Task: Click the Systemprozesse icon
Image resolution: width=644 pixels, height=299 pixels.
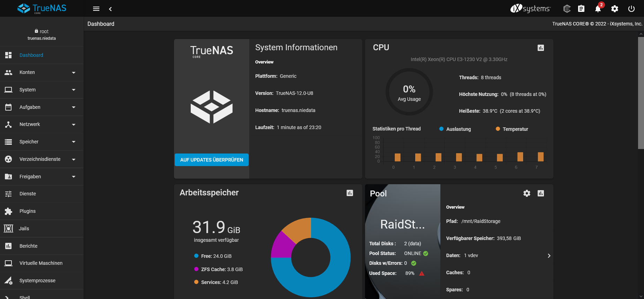Action: point(8,281)
